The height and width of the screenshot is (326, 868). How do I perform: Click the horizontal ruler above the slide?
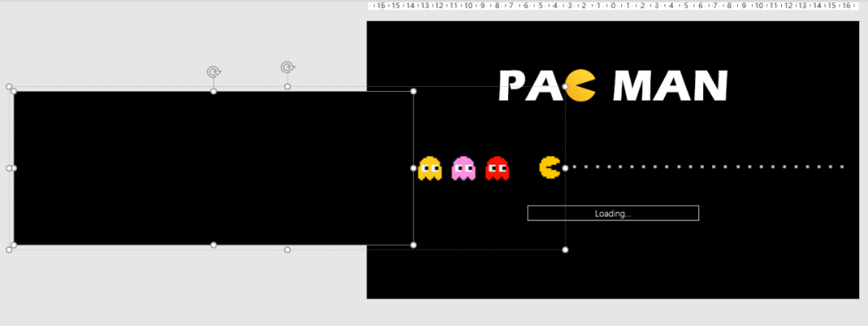(612, 6)
